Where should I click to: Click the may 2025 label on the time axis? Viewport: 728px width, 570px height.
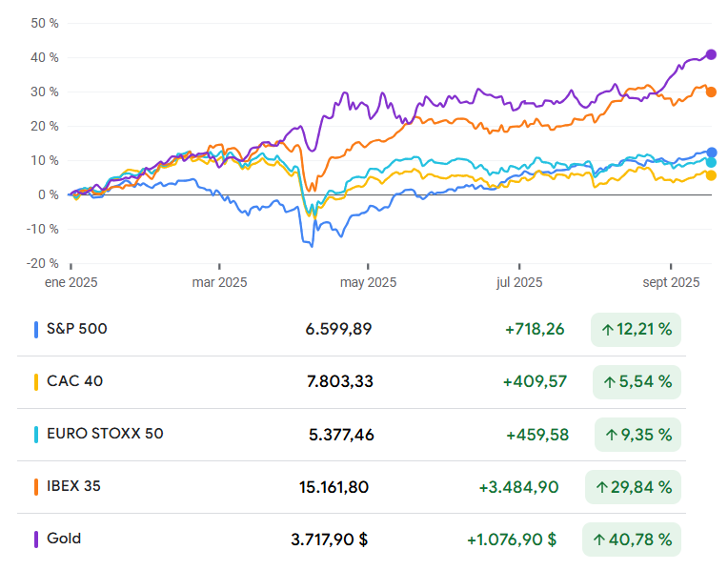[x=368, y=282]
